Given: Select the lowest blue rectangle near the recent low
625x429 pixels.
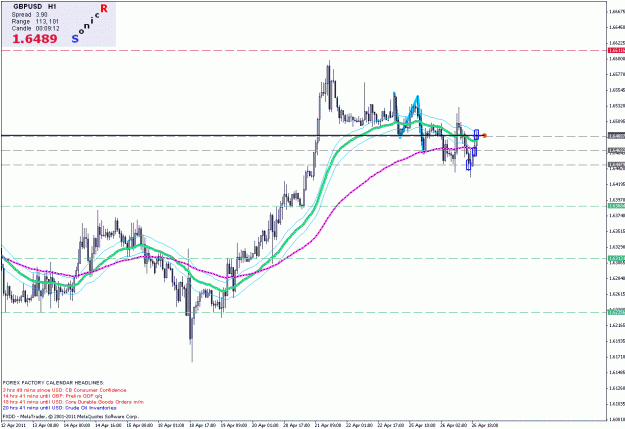Looking at the screenshot, I should pos(468,164).
